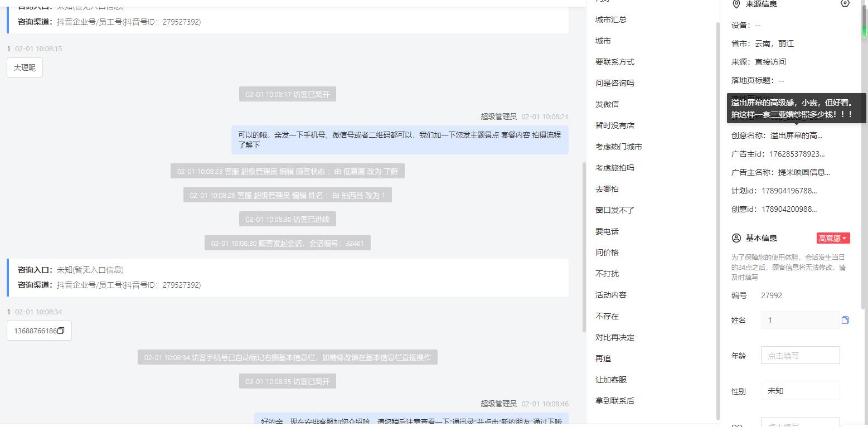The height and width of the screenshot is (427, 868).
Task: Click the 广告主id value
Action: coord(797,154)
